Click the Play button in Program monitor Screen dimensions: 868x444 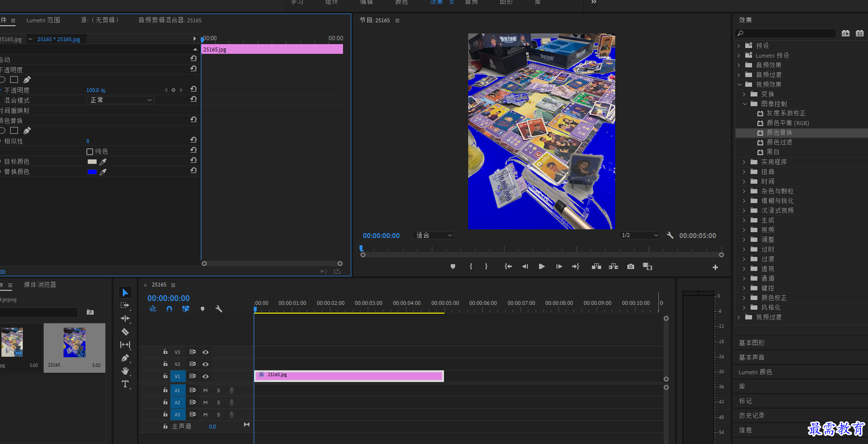[x=542, y=267]
